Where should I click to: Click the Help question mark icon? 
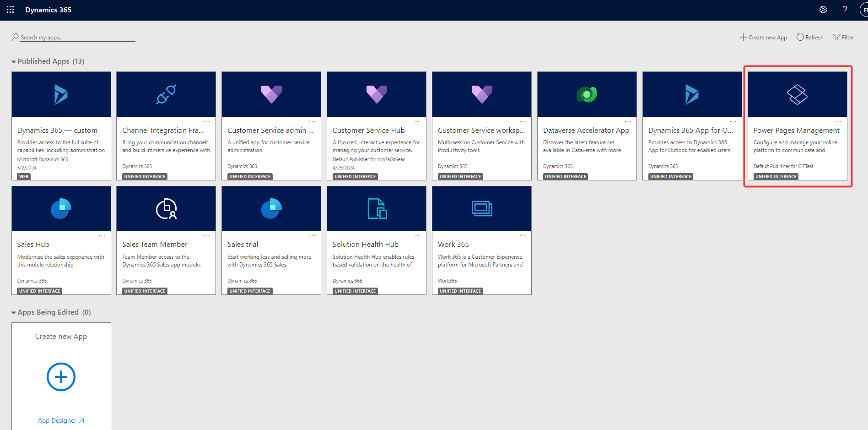pos(845,10)
